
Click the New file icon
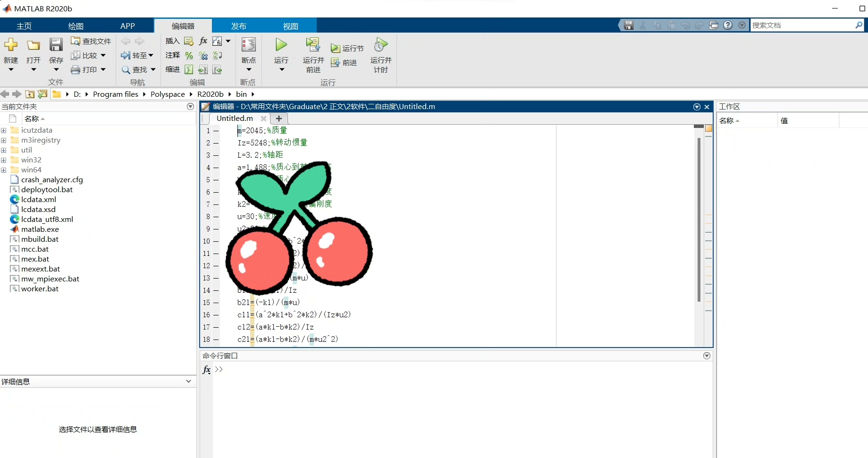11,45
